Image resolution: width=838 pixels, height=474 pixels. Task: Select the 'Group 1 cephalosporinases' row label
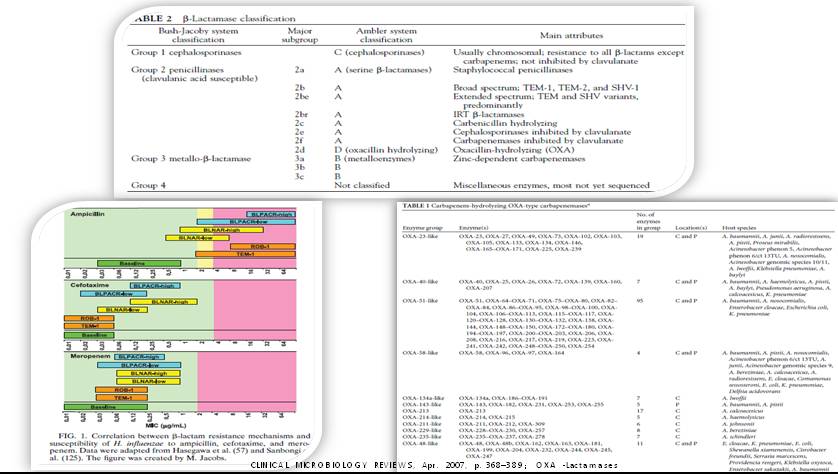186,52
